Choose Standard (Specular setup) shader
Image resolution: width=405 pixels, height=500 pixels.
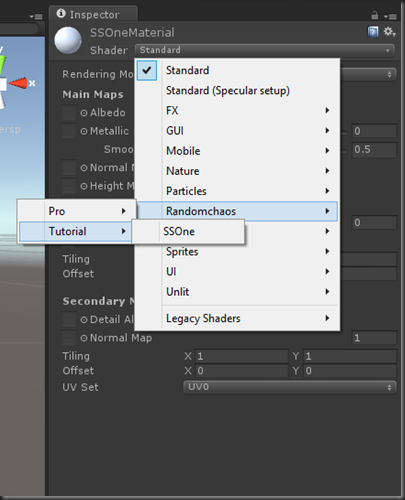point(237,91)
